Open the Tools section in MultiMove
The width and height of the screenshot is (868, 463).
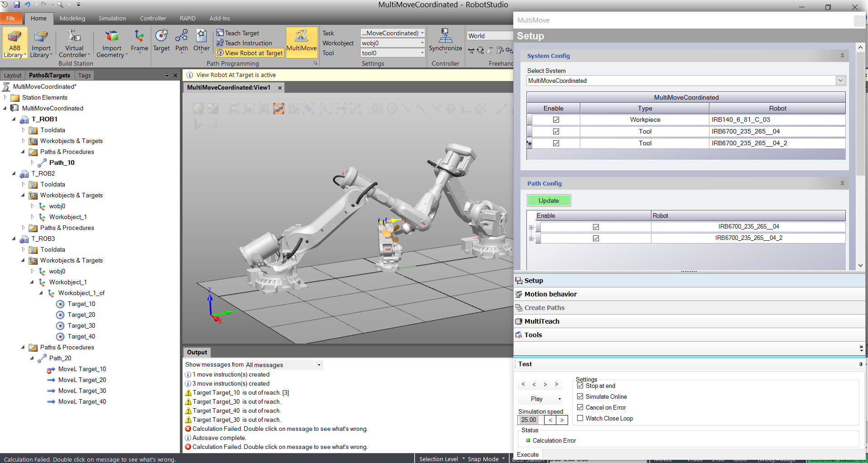[x=689, y=335]
